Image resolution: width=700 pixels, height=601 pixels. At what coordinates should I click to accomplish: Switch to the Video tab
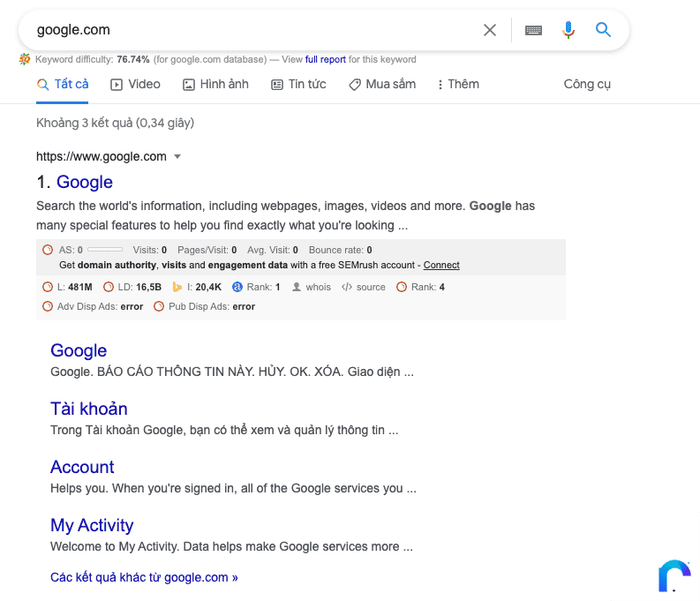135,85
